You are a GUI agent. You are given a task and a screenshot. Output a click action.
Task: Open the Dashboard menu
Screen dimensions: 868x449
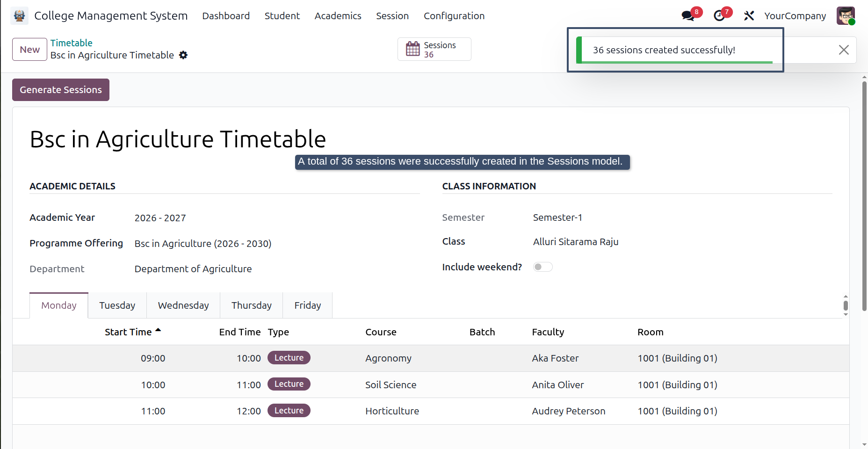pos(226,16)
